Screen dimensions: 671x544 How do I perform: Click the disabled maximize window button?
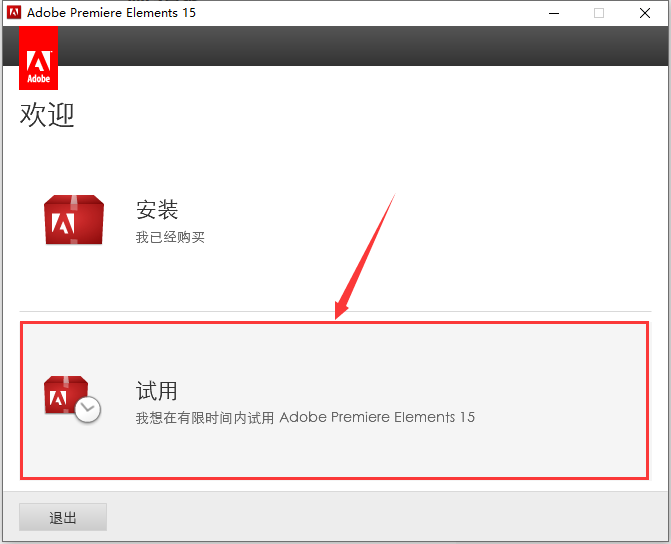(599, 13)
